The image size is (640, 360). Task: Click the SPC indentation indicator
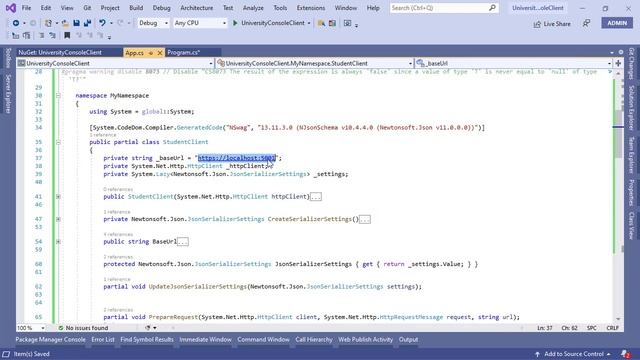[591, 328]
